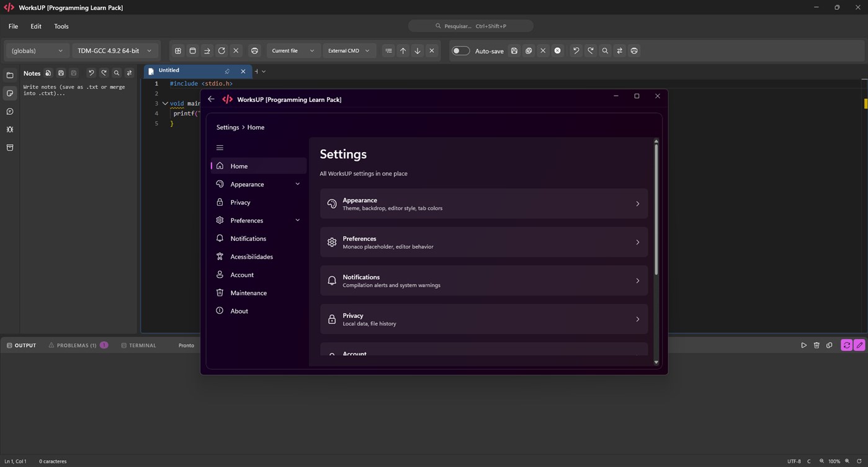Click the Settings breadcrumb link
Viewport: 868px width, 467px height.
228,127
